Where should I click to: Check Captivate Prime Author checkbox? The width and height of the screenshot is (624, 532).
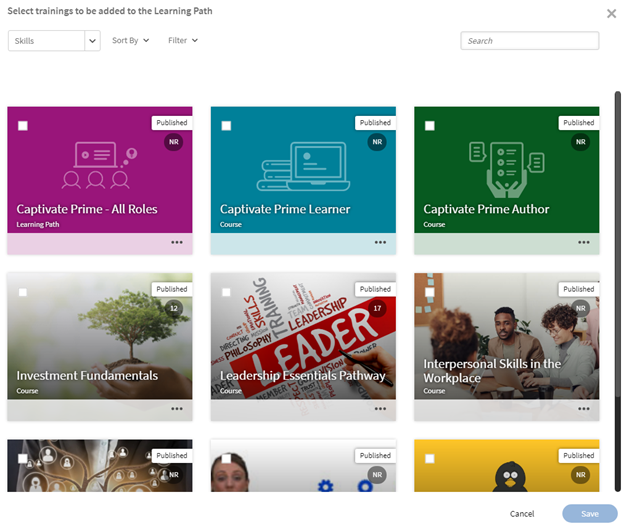(430, 126)
